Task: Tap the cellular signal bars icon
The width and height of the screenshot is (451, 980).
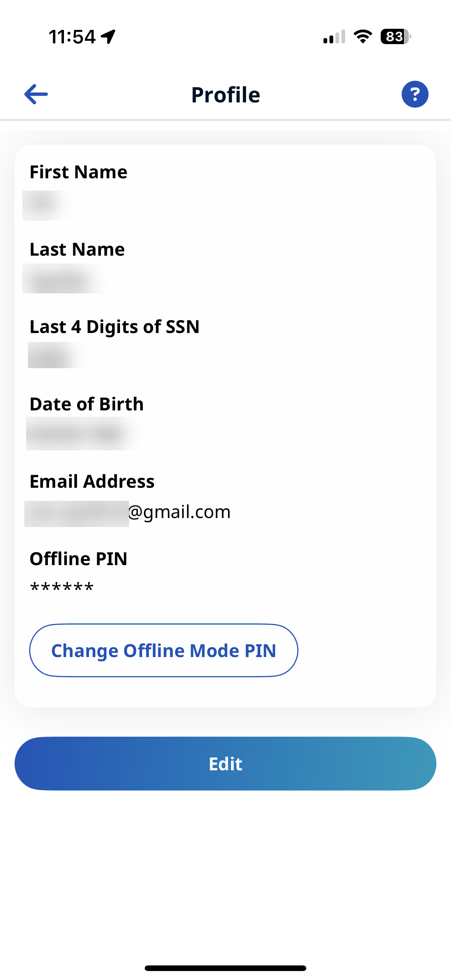Action: (x=334, y=37)
